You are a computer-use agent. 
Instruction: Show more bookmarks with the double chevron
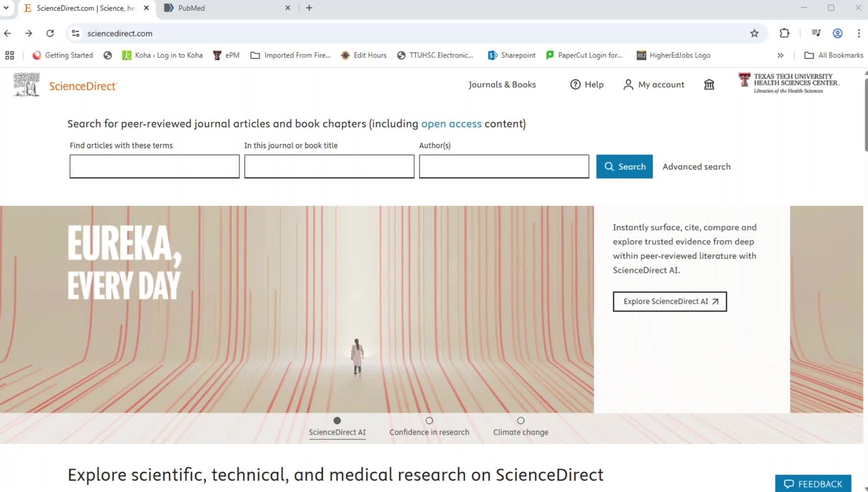[781, 55]
